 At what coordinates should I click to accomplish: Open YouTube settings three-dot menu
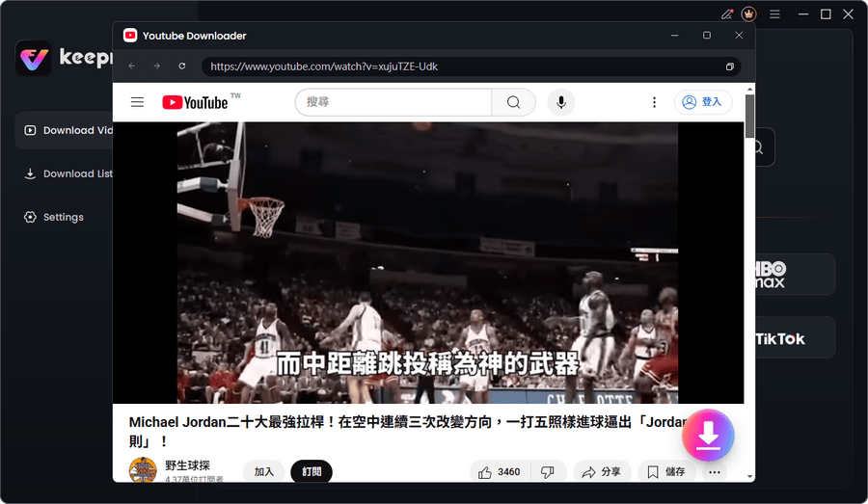pyautogui.click(x=654, y=102)
